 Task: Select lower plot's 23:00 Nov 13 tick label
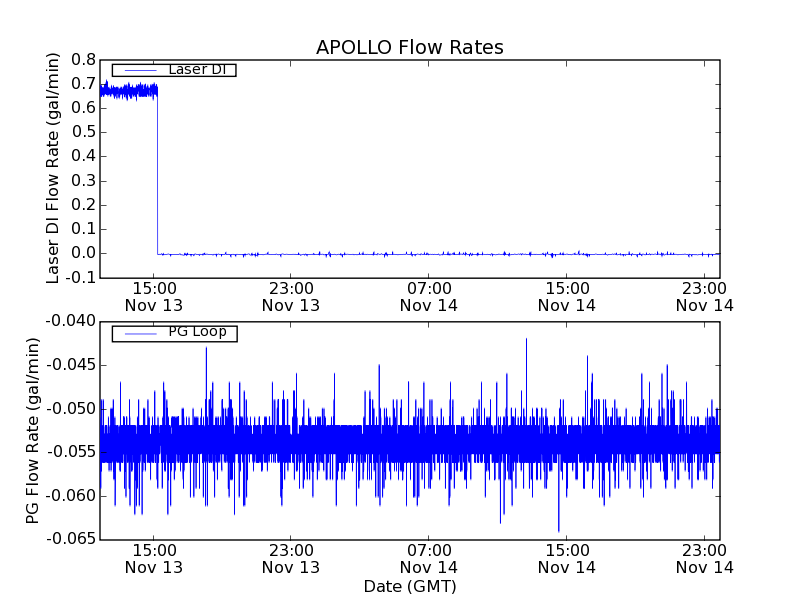291,558
